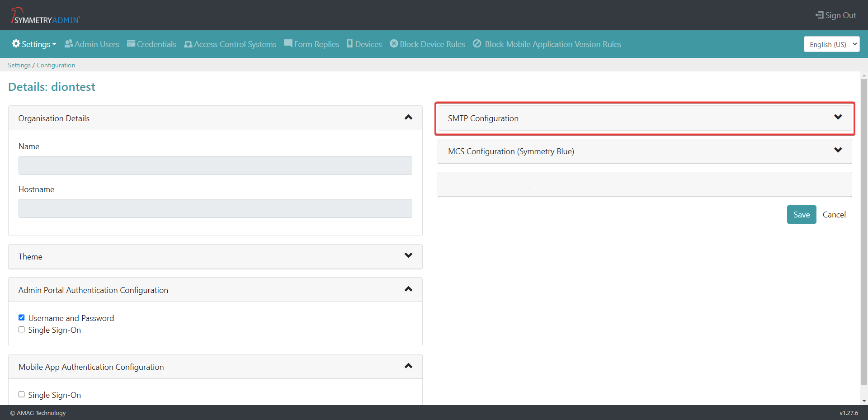Image resolution: width=868 pixels, height=420 pixels.
Task: Open the Form Replies menu label
Action: click(x=316, y=44)
